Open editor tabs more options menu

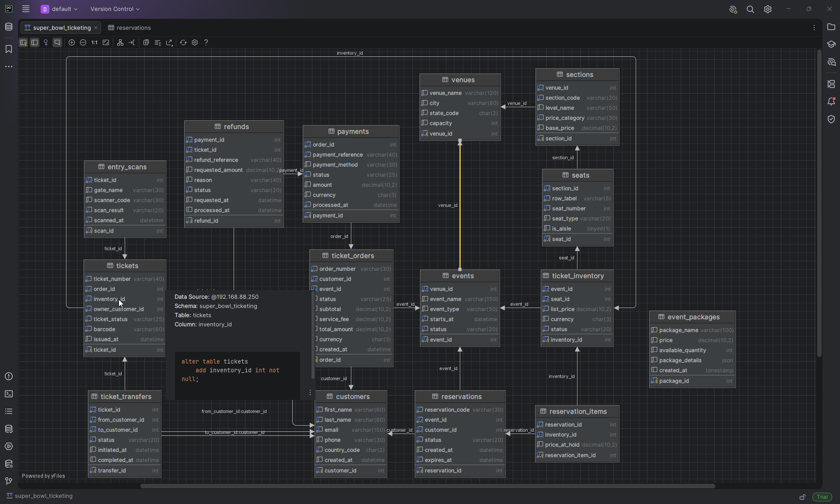point(814,28)
